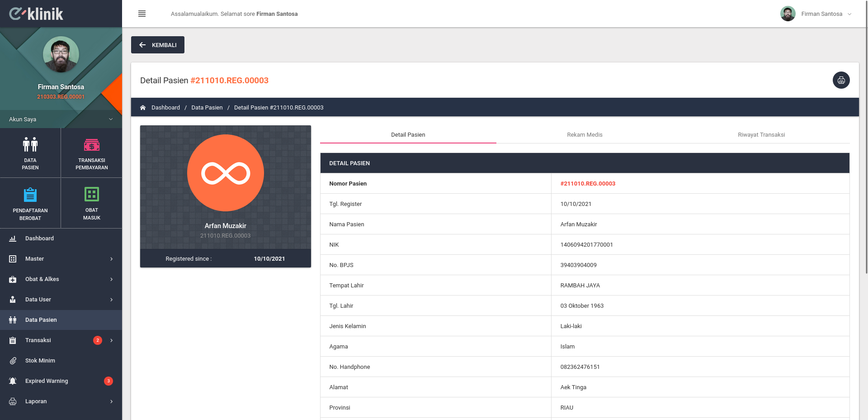Expand the Master sidebar menu
Image resolution: width=868 pixels, height=420 pixels.
(x=61, y=259)
